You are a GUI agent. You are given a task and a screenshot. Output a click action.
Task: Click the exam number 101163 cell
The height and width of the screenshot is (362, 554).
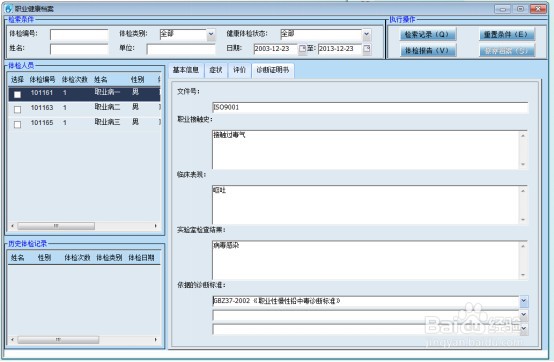(42, 107)
